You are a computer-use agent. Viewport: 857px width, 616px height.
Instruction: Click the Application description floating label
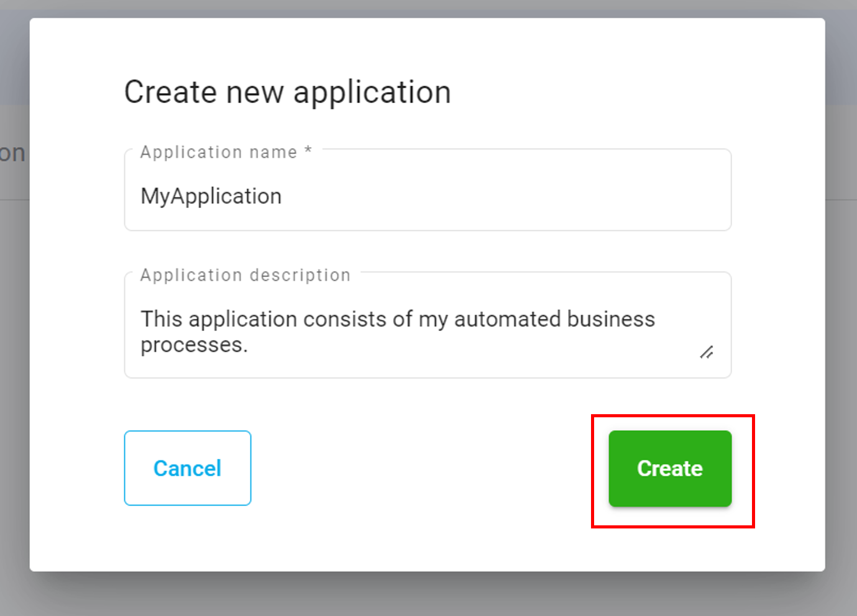pos(245,274)
